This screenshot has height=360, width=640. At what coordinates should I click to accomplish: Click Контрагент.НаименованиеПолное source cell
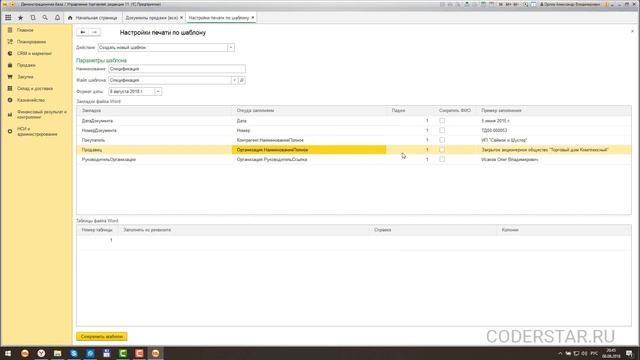(x=309, y=140)
